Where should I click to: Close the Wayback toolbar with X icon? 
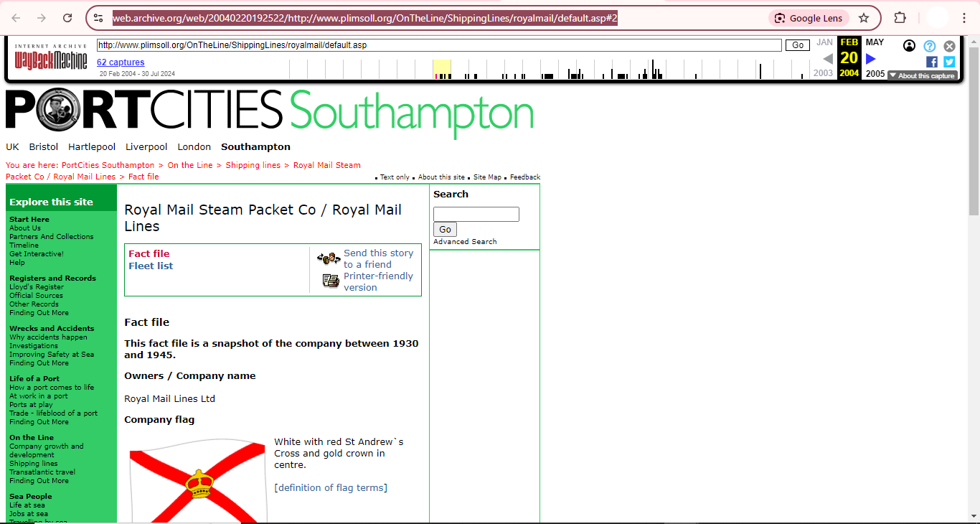[x=949, y=46]
